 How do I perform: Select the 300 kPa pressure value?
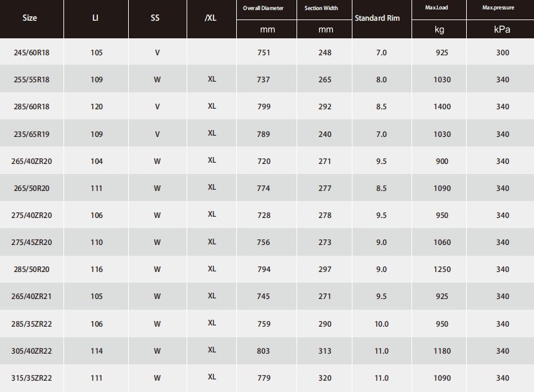(x=503, y=53)
